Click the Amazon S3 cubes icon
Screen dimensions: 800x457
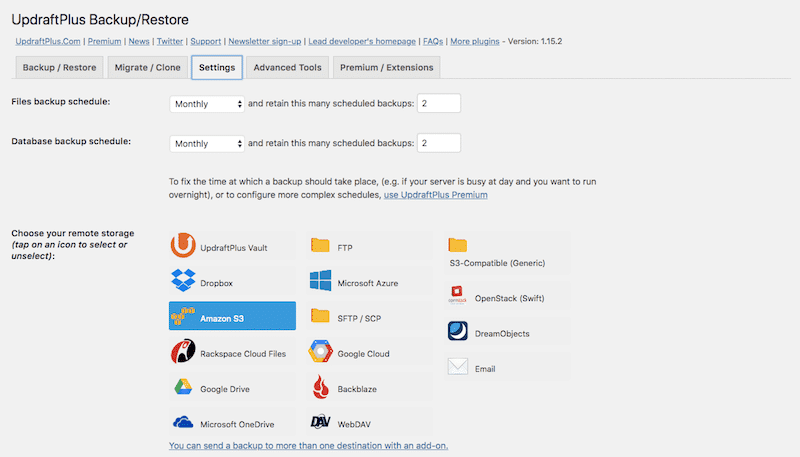click(183, 316)
